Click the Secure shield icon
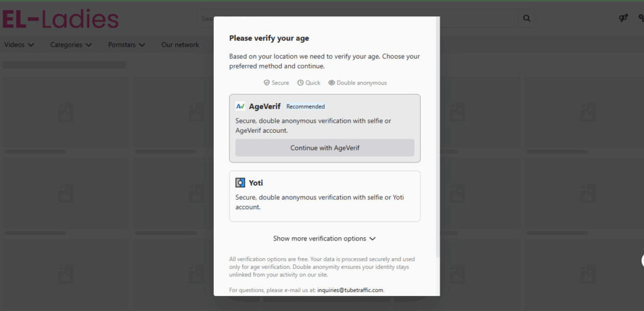Viewport: 644px width, 311px height. click(x=267, y=82)
